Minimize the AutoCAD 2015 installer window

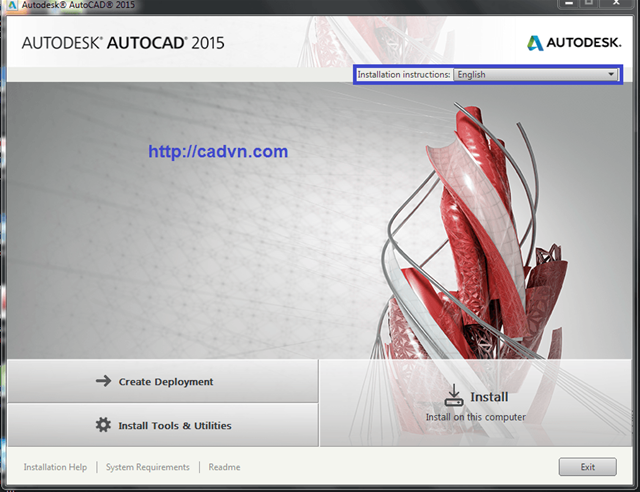pos(569,3)
